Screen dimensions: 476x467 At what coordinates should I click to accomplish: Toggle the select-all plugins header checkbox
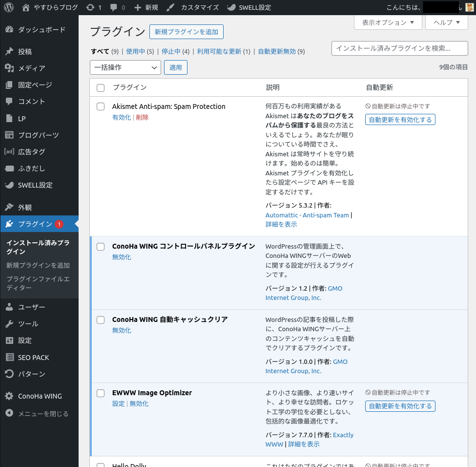[101, 88]
